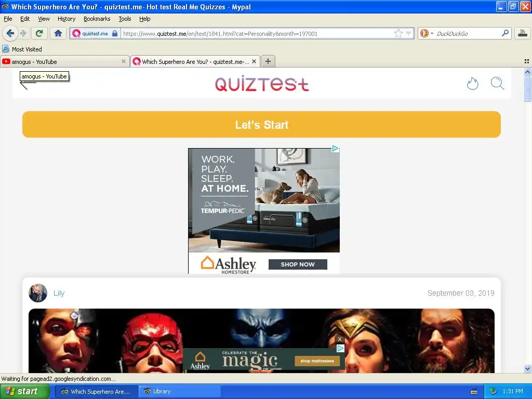Click the Tempur-Pedic mattress ad image

point(264,200)
